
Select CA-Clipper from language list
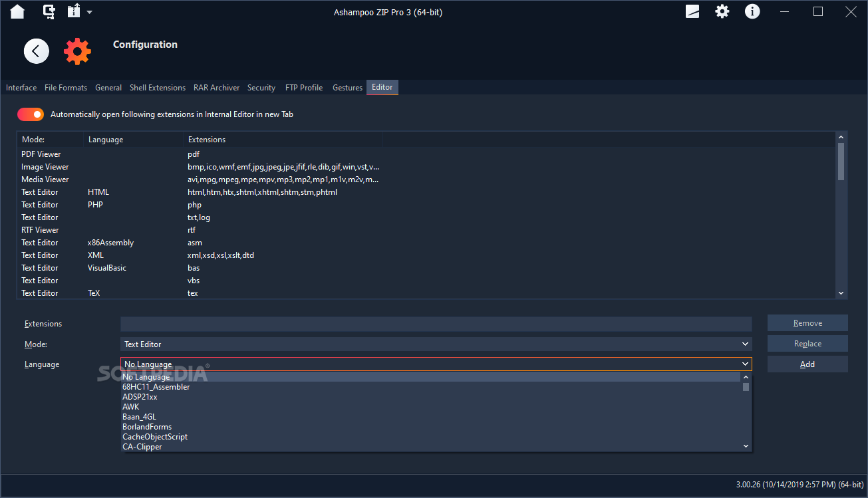pyautogui.click(x=431, y=447)
